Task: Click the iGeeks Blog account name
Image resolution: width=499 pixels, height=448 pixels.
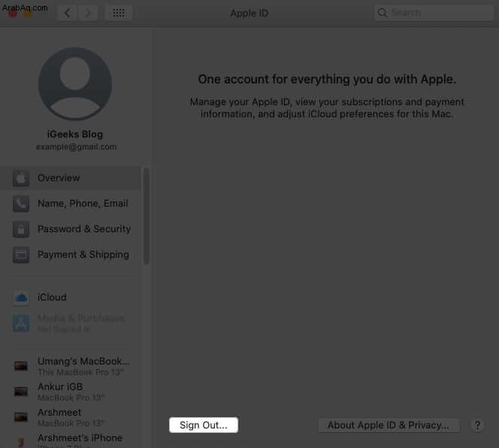Action: pyautogui.click(x=75, y=135)
